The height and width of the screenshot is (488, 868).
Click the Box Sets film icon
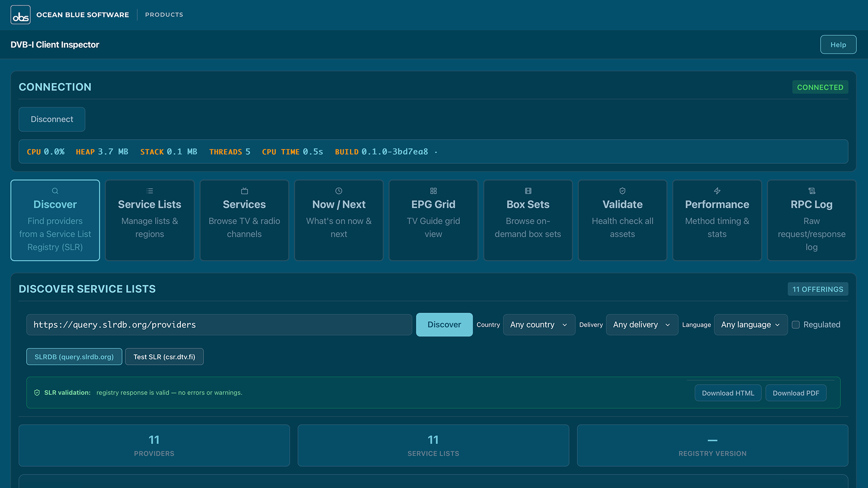point(528,191)
